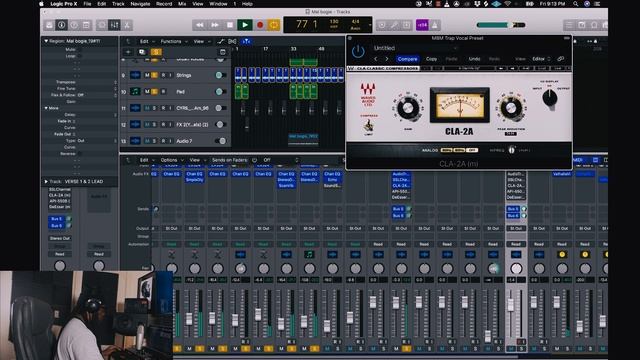Click the CLA-2A Peak Reduction knob

511,108
